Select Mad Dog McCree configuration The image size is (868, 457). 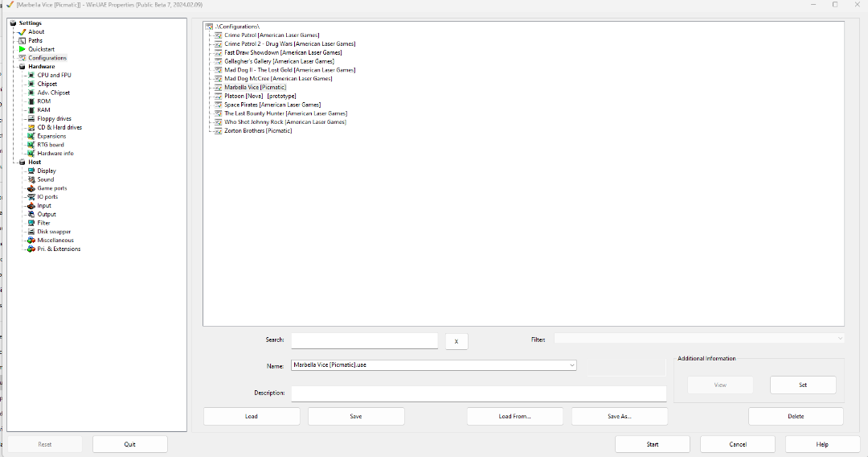coord(278,79)
